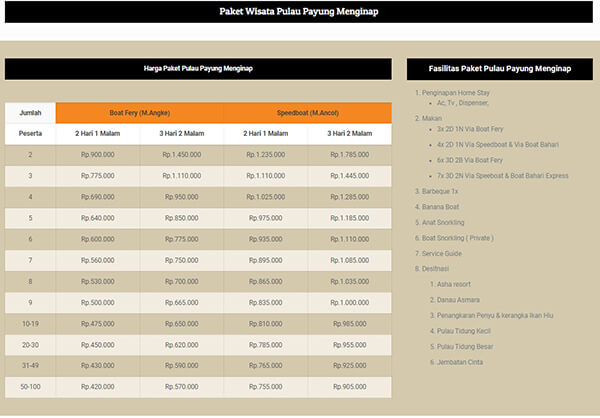The width and height of the screenshot is (600, 418).
Task: Click Rp.1.025.000 speedboat price
Action: (266, 197)
